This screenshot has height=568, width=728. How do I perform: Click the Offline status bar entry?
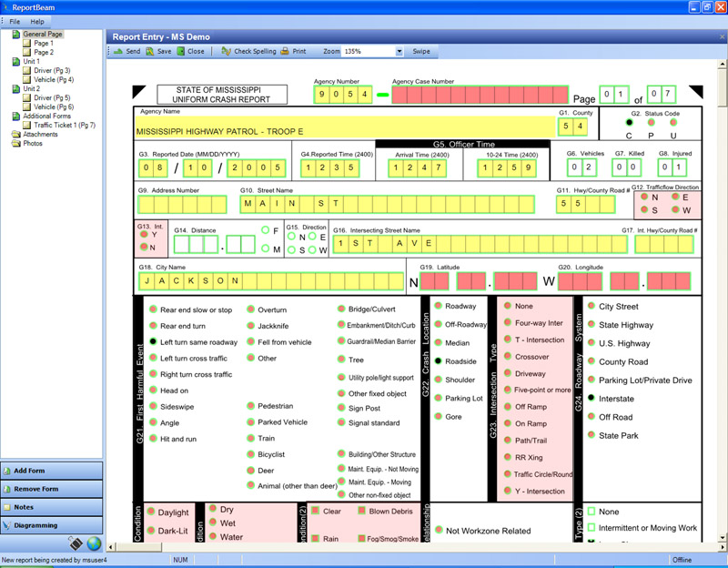pos(682,560)
